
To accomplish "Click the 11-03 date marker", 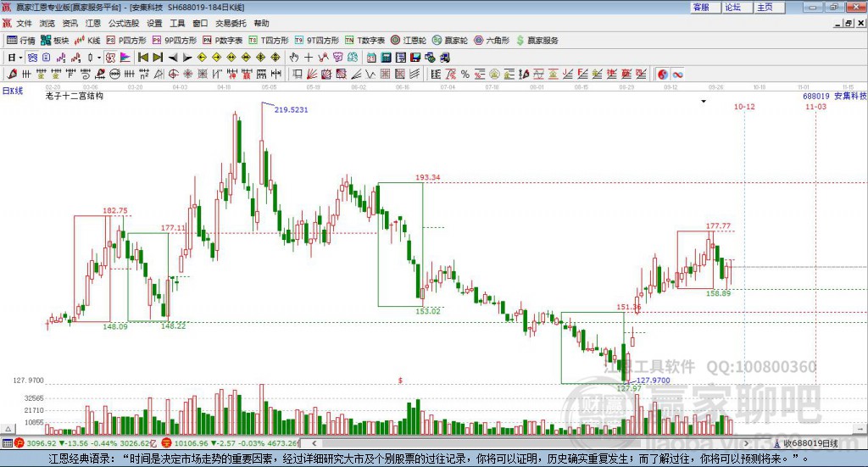I will pyautogui.click(x=815, y=107).
